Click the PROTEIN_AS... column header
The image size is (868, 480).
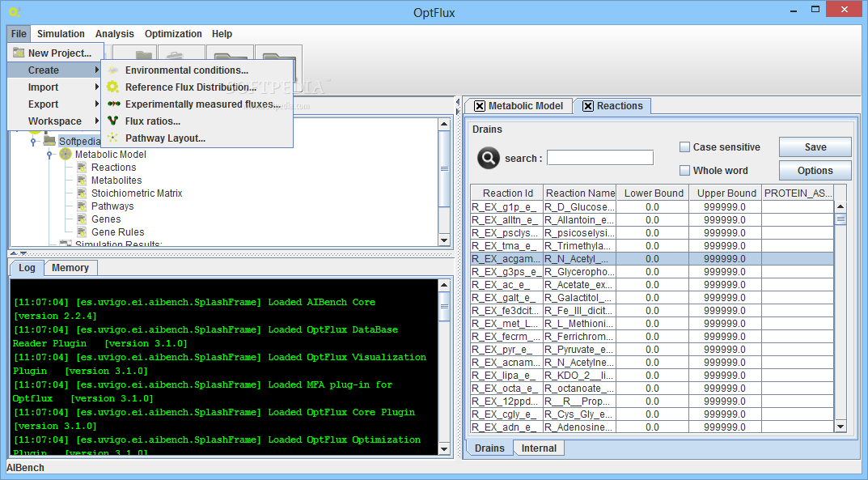pyautogui.click(x=798, y=193)
